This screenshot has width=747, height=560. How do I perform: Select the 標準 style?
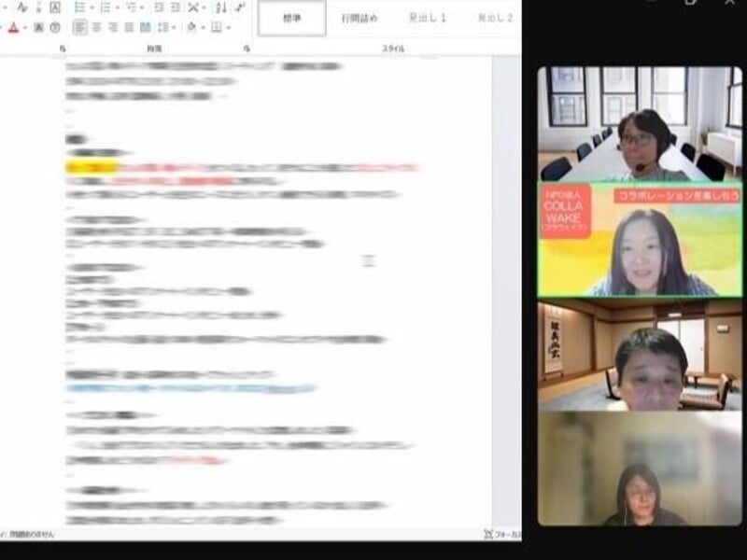click(x=292, y=18)
